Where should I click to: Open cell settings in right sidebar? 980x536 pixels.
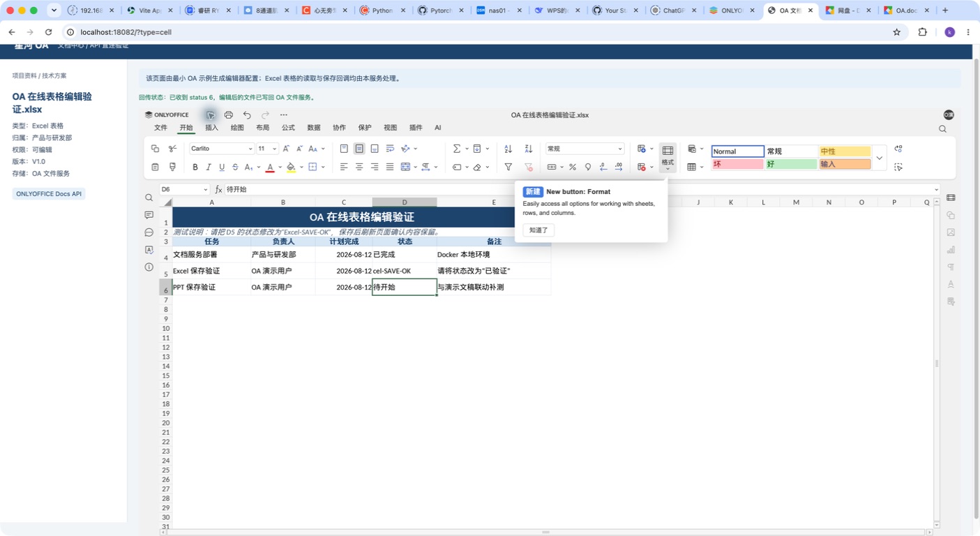[951, 198]
